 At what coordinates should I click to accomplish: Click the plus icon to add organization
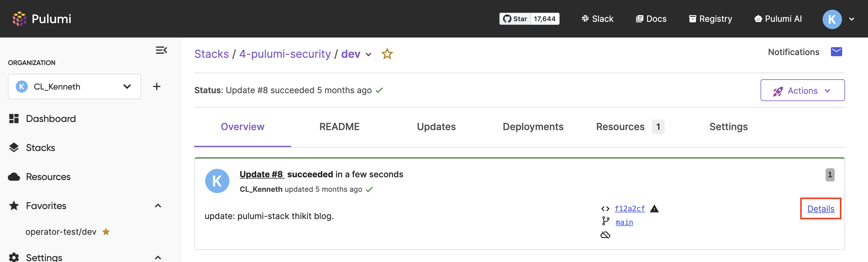point(157,87)
